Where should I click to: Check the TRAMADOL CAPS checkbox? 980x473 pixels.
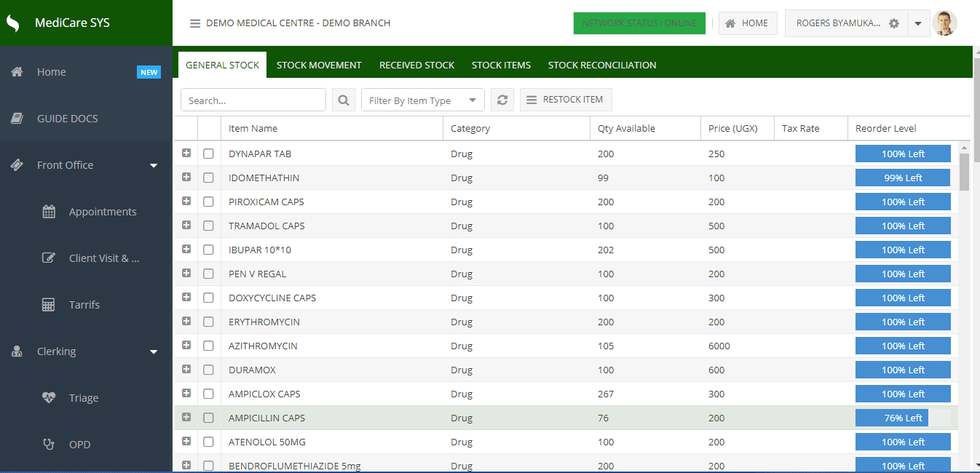pyautogui.click(x=208, y=226)
